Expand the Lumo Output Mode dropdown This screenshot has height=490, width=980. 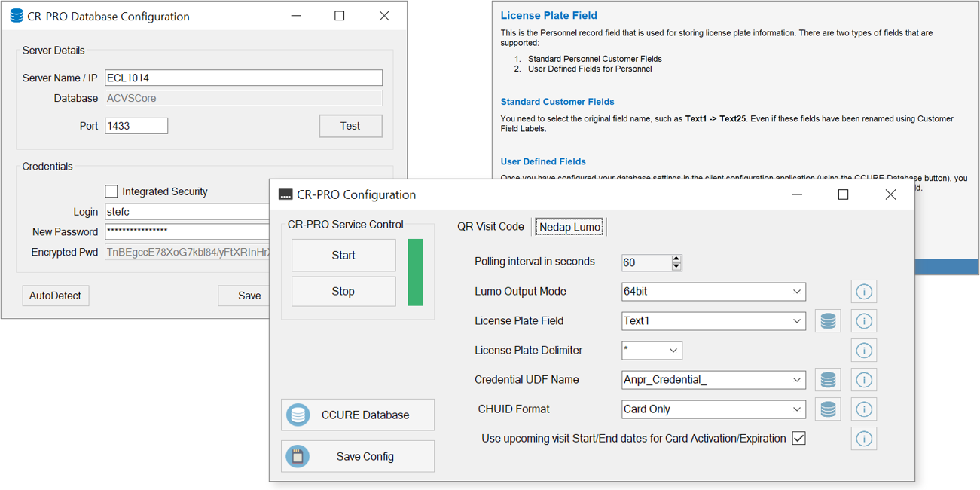coord(797,292)
